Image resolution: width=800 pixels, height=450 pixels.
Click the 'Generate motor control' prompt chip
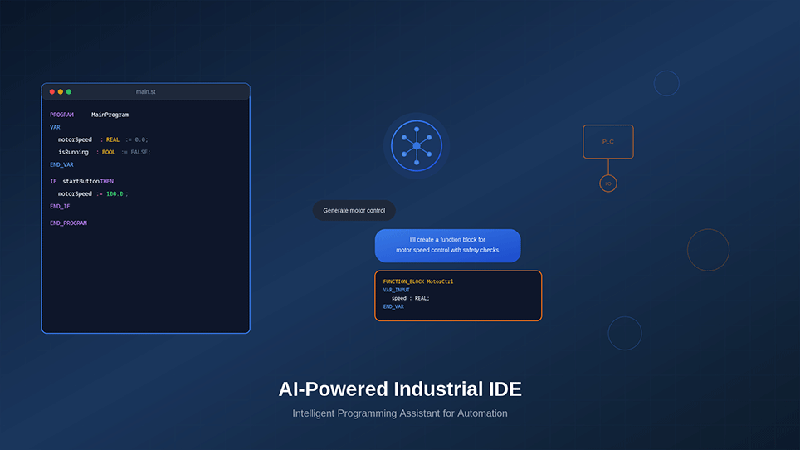[354, 210]
